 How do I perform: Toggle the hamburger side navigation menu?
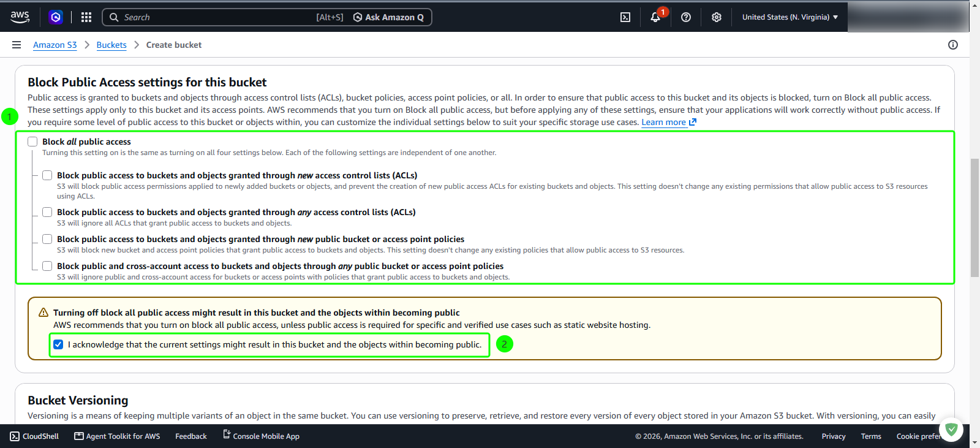[x=17, y=45]
